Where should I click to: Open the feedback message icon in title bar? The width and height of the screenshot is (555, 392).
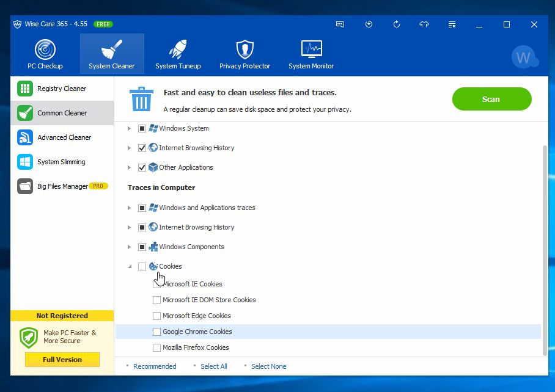click(340, 24)
